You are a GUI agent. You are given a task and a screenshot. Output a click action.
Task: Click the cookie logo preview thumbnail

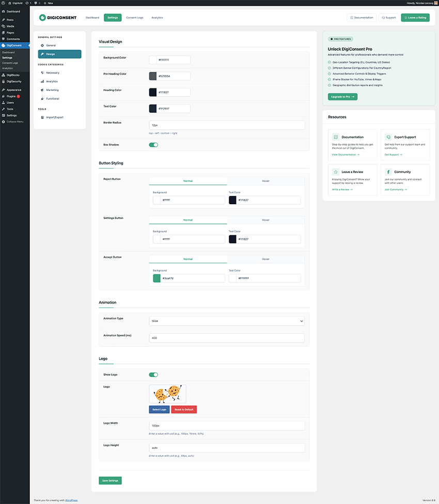click(168, 394)
